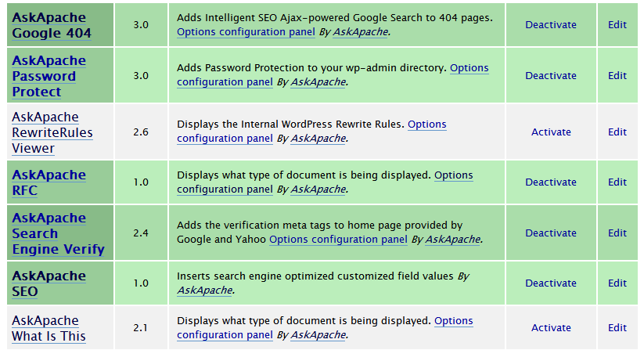Screen dimensions: 644x350
Task: Select the text 'Inserts search engine optimized customized field values'
Action: [x=315, y=276]
